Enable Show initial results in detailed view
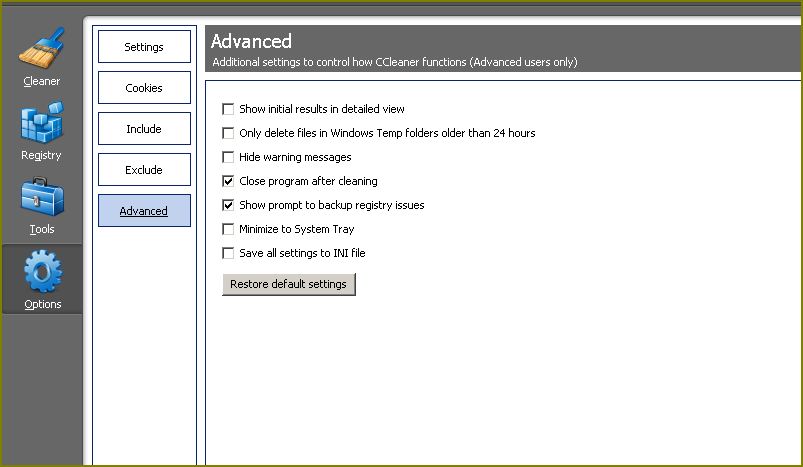Screen dimensions: 803x467 (228, 109)
